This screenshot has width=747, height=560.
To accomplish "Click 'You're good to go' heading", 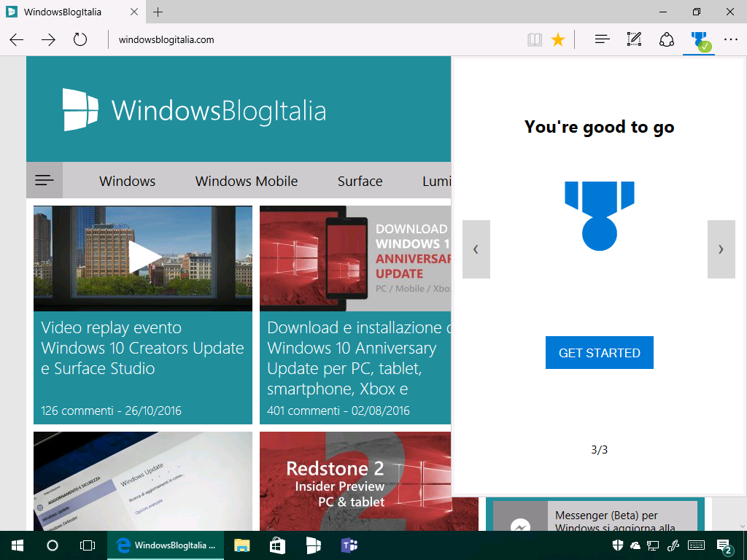I will 600,127.
